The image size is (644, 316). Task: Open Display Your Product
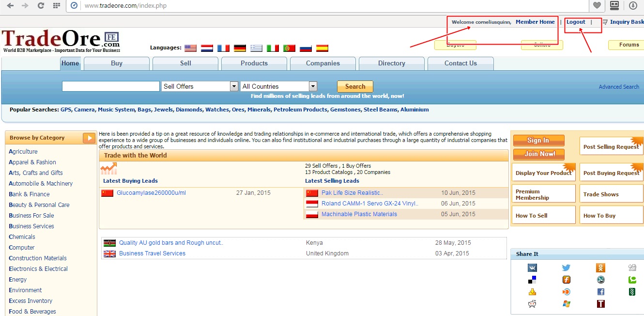pos(543,173)
